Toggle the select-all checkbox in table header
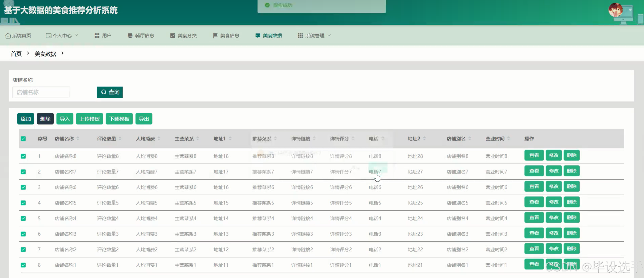644x278 pixels. [23, 139]
